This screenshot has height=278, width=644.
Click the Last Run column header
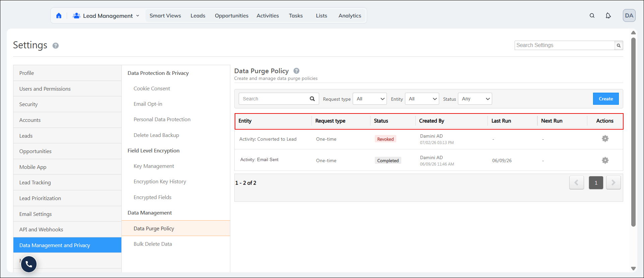[x=501, y=121]
